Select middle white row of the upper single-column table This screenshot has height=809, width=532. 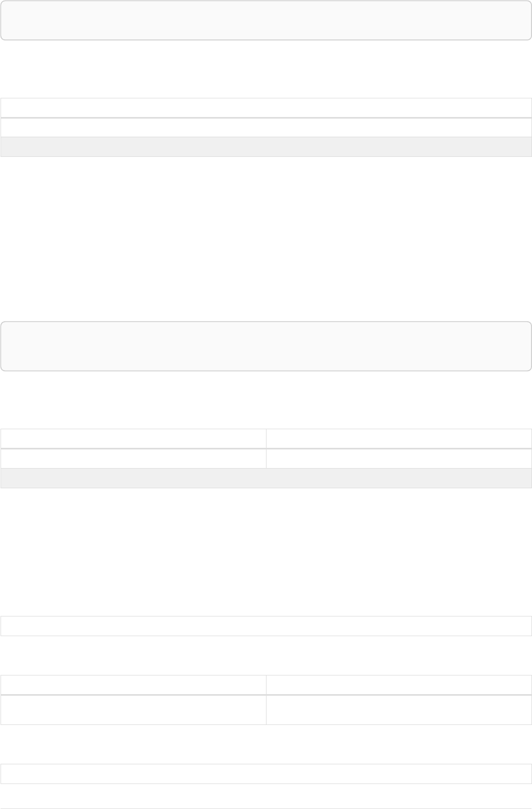point(266,128)
